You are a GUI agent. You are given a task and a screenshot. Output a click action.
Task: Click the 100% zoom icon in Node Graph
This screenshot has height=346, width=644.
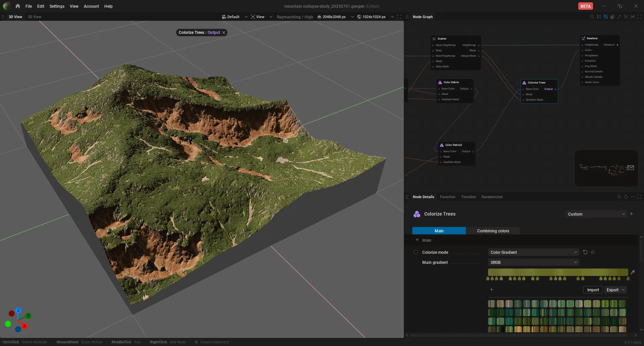coord(633,17)
